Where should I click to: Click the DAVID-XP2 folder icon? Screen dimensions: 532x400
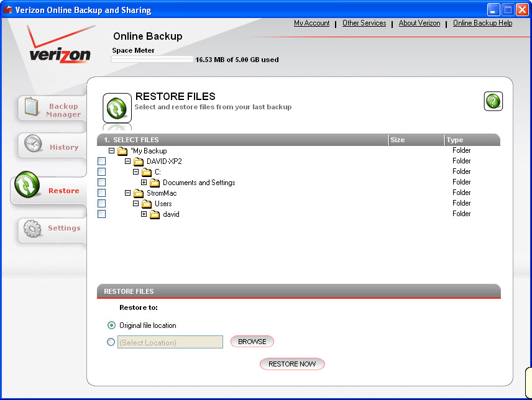139,161
